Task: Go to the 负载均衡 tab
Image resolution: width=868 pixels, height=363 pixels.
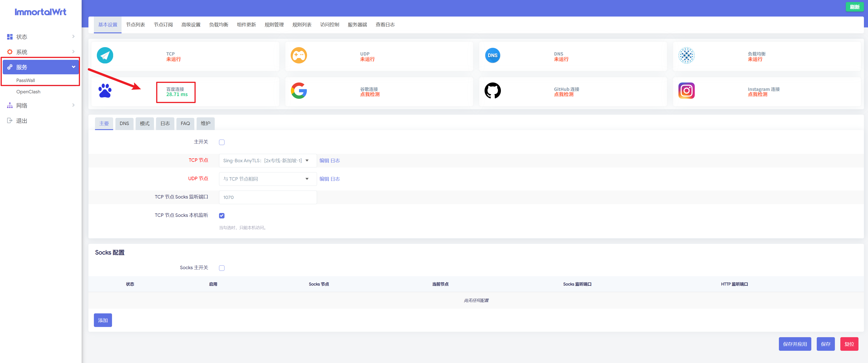Action: 219,24
